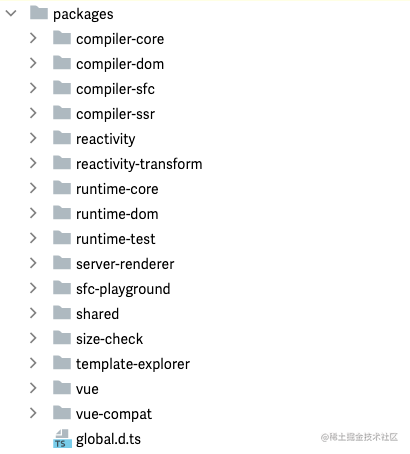Click the TypeScript icon of global.d.ts
Image resolution: width=410 pixels, height=454 pixels.
(62, 438)
